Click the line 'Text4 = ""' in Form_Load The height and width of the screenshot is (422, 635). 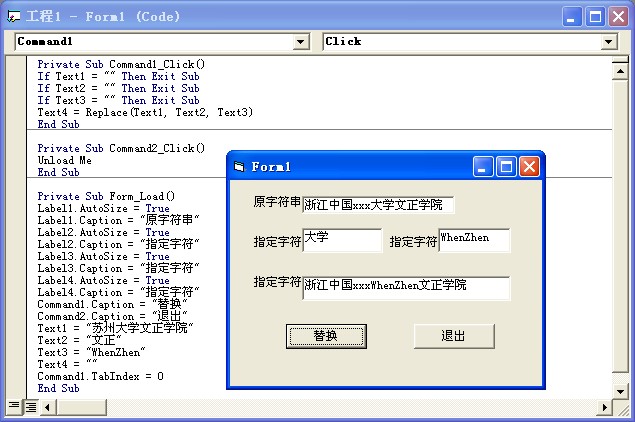67,364
